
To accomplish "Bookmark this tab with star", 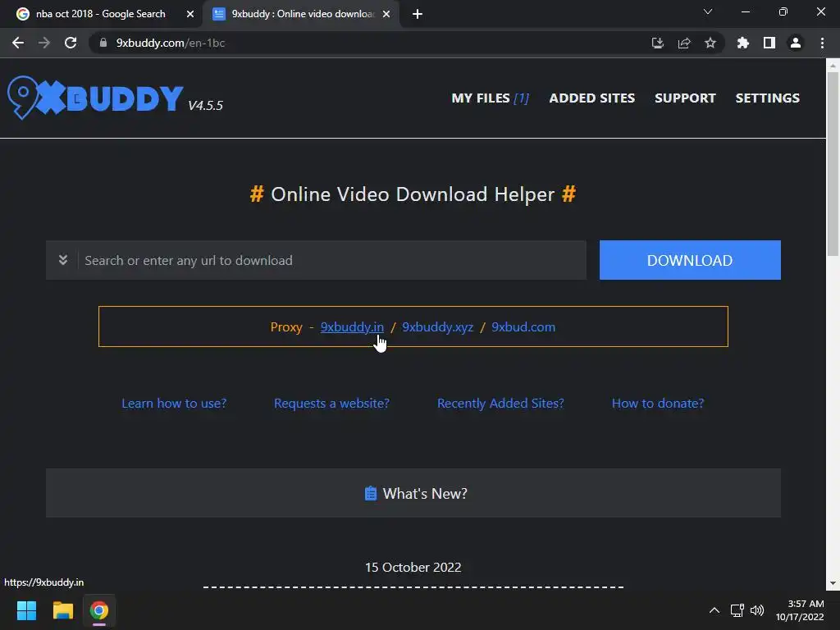I will pos(710,43).
